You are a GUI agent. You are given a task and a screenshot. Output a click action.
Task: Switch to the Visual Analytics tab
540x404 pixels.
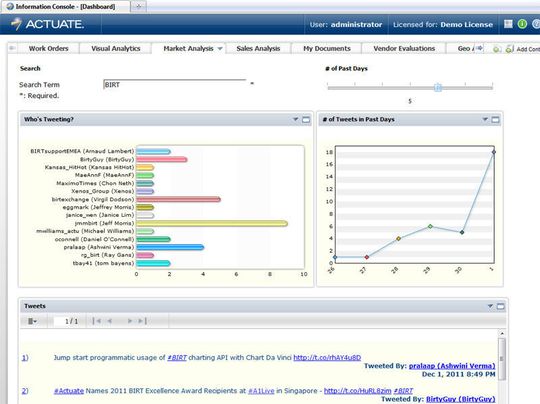coord(116,49)
